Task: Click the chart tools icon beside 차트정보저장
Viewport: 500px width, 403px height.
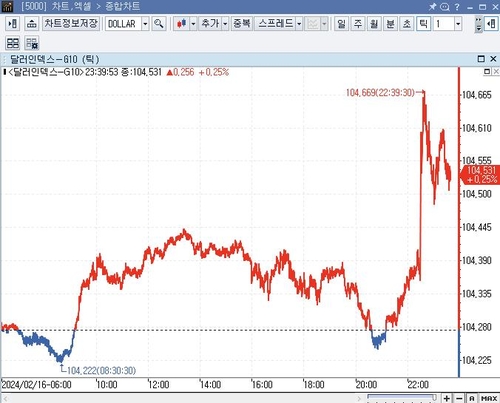Action: [32, 24]
